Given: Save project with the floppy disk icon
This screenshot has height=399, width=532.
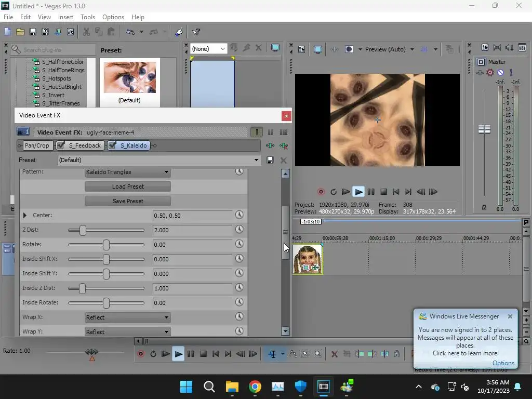Looking at the screenshot, I should 33,32.
